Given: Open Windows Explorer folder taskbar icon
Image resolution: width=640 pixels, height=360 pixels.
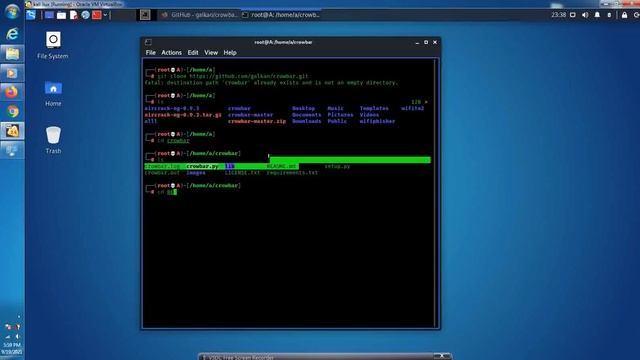Looking at the screenshot, I should click(x=12, y=53).
